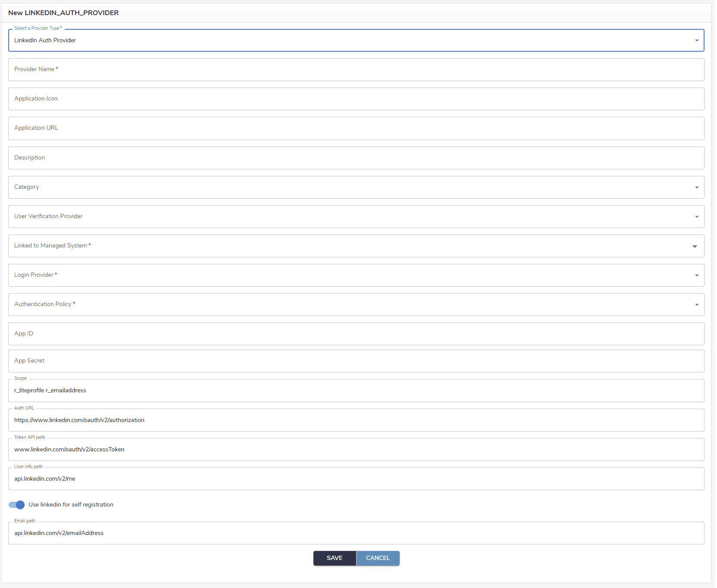Click the Application Icon field

point(356,99)
